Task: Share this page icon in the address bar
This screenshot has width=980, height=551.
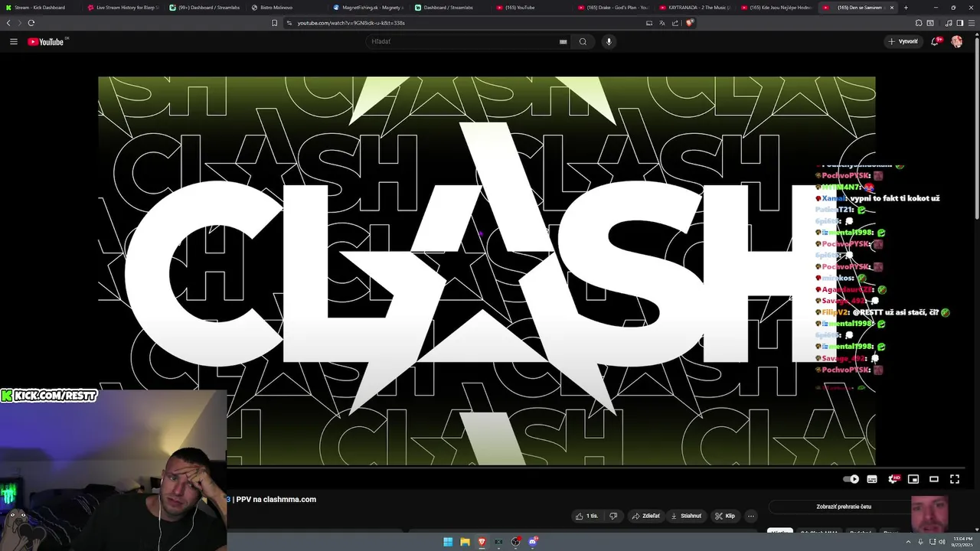Action: coord(675,23)
